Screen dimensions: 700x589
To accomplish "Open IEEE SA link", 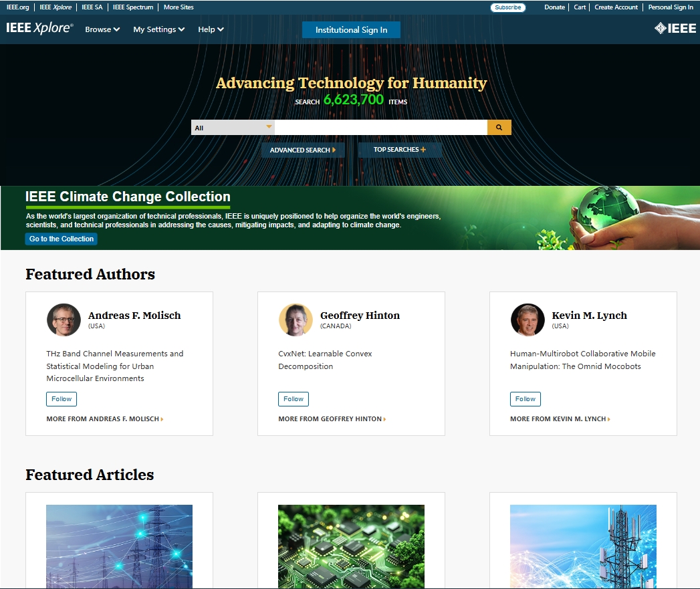I will coord(92,7).
